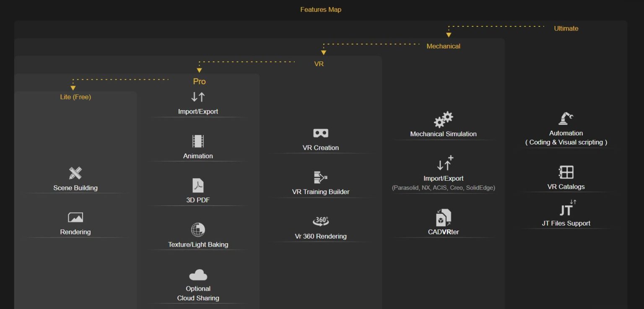The height and width of the screenshot is (309, 644).
Task: Click the Mechanical tier heading
Action: [x=443, y=46]
